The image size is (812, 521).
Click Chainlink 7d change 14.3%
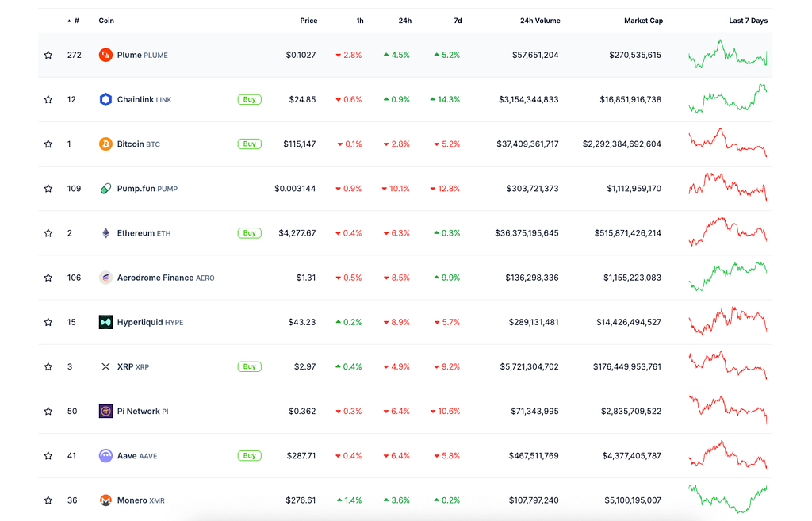tap(445, 99)
